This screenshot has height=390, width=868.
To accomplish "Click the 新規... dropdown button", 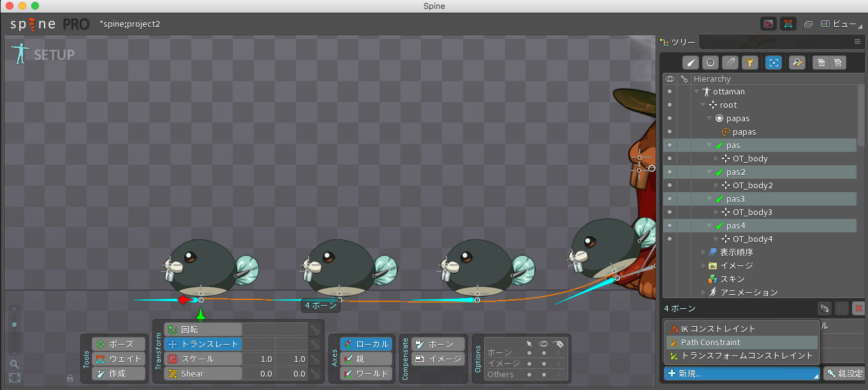I will 742,373.
